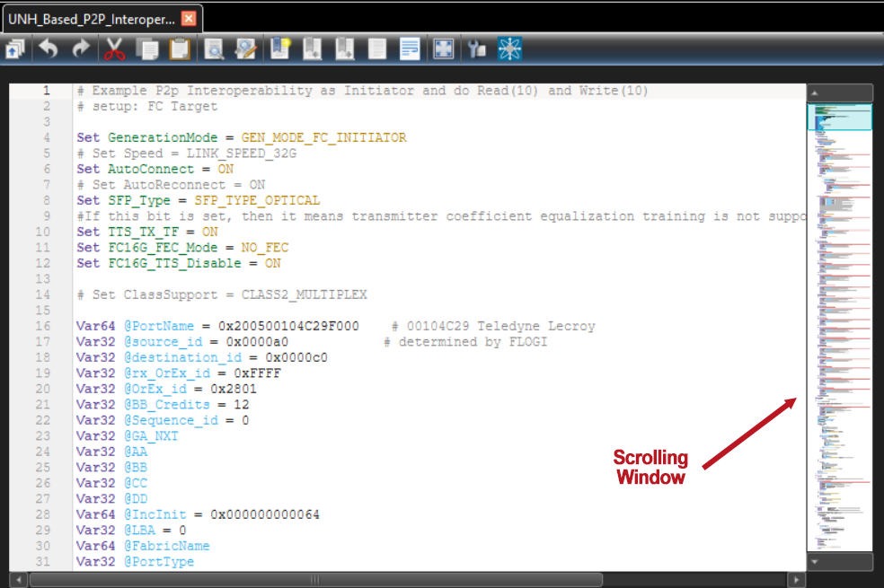Viewport: 884px width, 588px height.
Task: Click the horizontal scrollbar right arrow
Action: pyautogui.click(x=796, y=580)
